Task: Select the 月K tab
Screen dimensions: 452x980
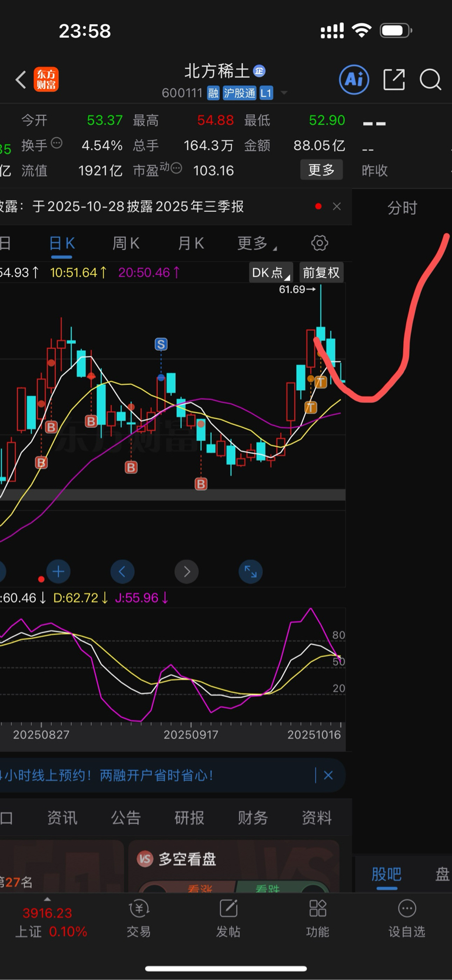Action: point(191,244)
